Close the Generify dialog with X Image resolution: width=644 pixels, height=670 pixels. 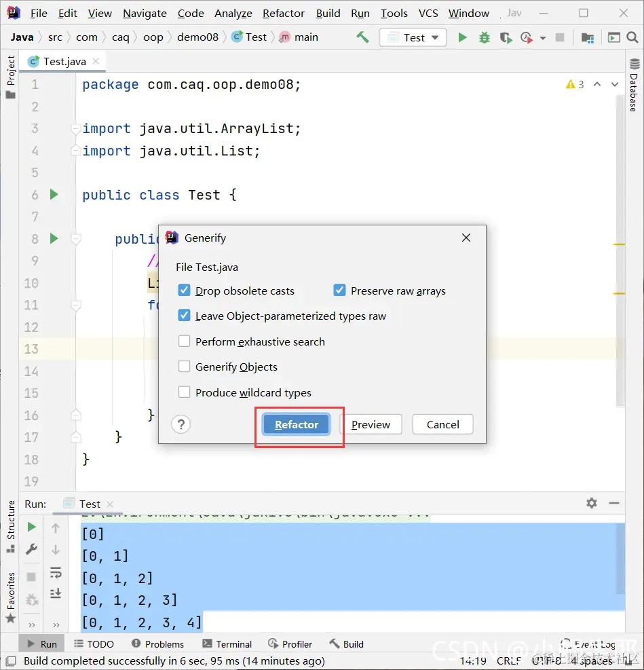[466, 238]
